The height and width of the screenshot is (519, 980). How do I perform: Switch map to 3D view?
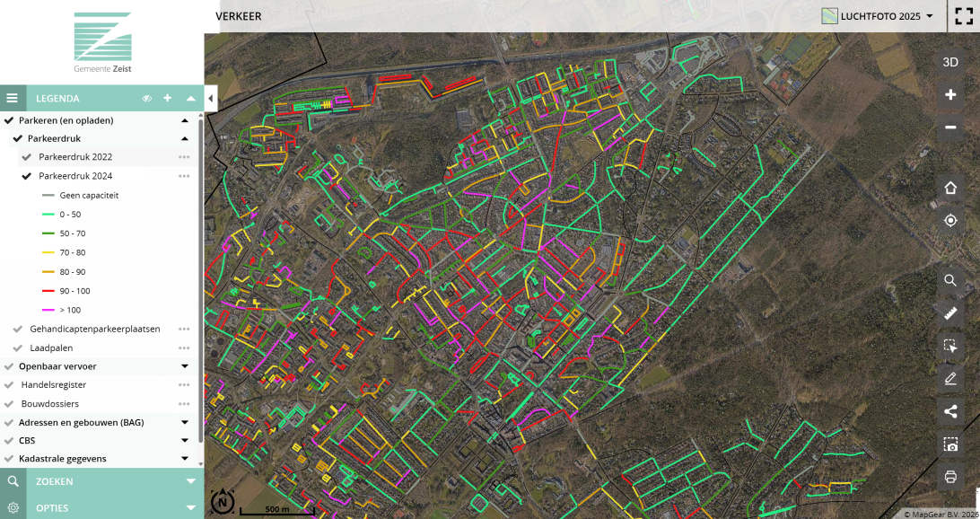pyautogui.click(x=950, y=62)
